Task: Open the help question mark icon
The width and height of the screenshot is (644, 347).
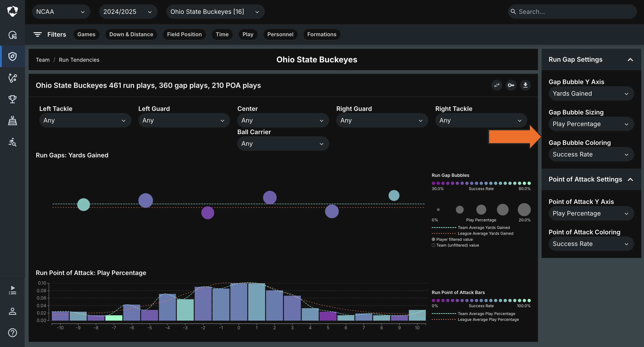Action: click(x=13, y=333)
